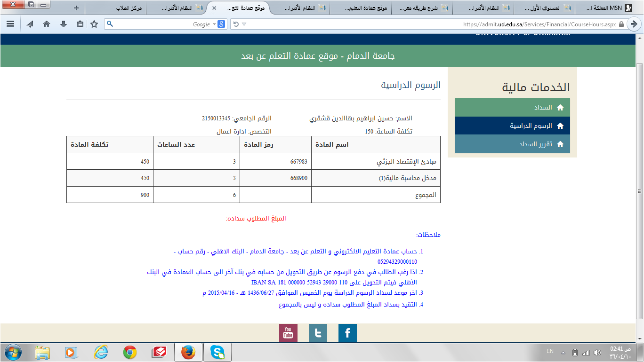
Task: Go to the browser home page icon
Action: click(x=47, y=24)
